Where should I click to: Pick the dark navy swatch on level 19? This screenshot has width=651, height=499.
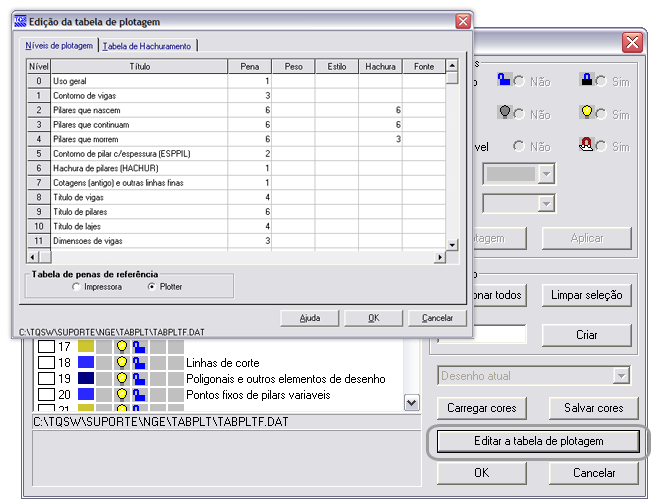click(86, 379)
